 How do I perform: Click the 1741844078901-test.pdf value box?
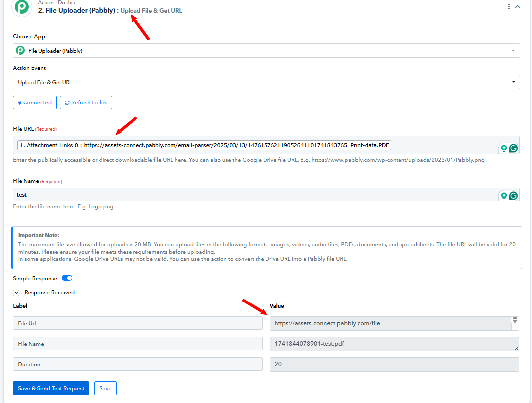(x=394, y=344)
